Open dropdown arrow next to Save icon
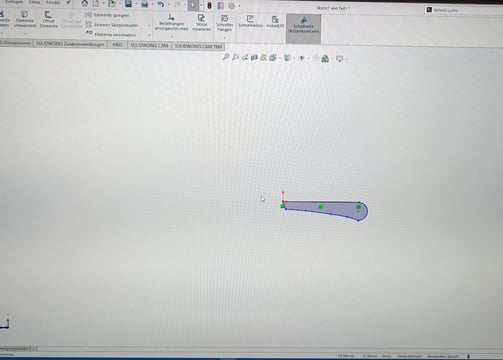 (136, 4)
